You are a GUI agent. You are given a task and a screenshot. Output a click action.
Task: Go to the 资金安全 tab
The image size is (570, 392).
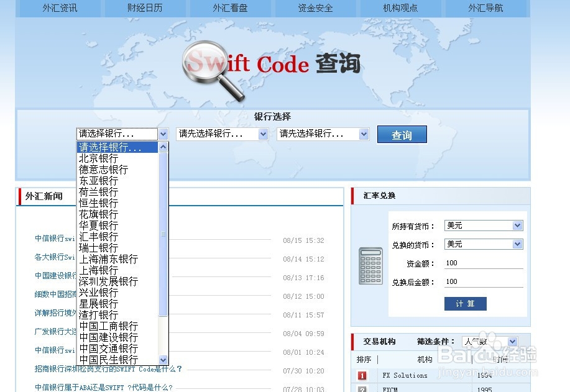(x=315, y=8)
